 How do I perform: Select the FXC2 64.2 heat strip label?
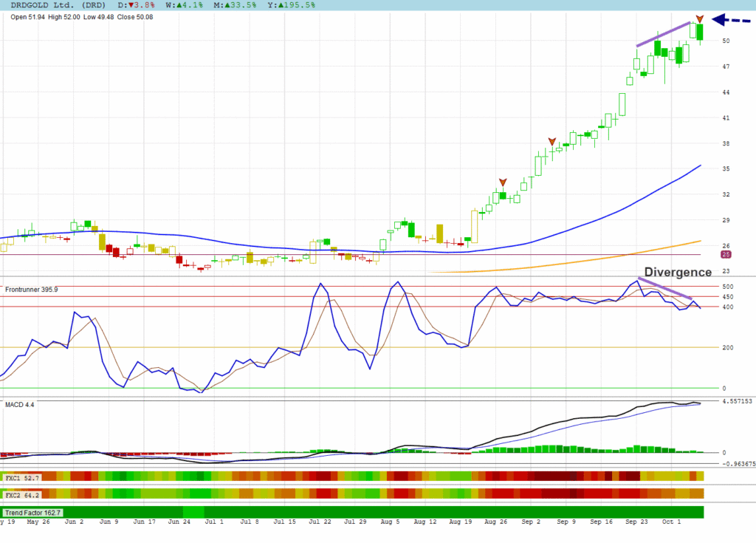[21, 494]
